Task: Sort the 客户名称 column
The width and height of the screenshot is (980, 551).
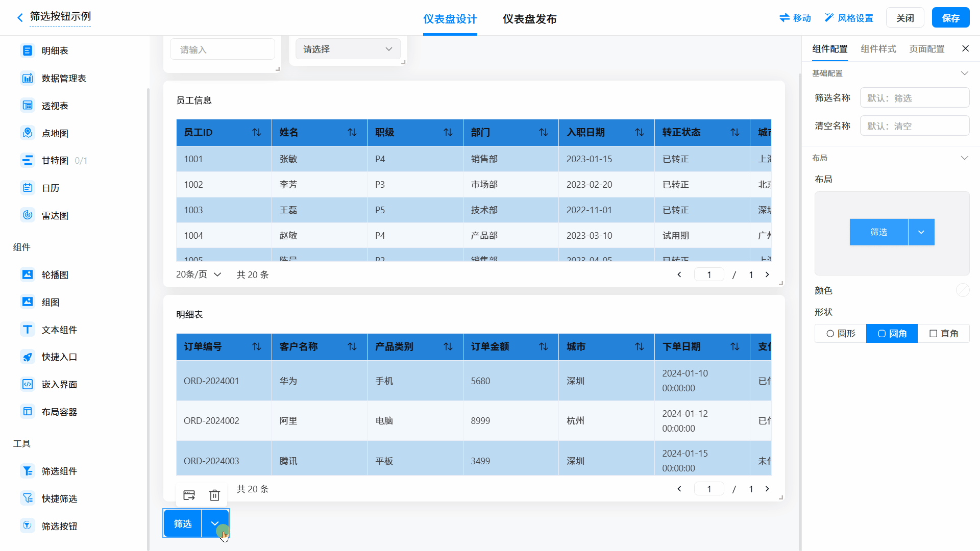Action: click(x=352, y=347)
